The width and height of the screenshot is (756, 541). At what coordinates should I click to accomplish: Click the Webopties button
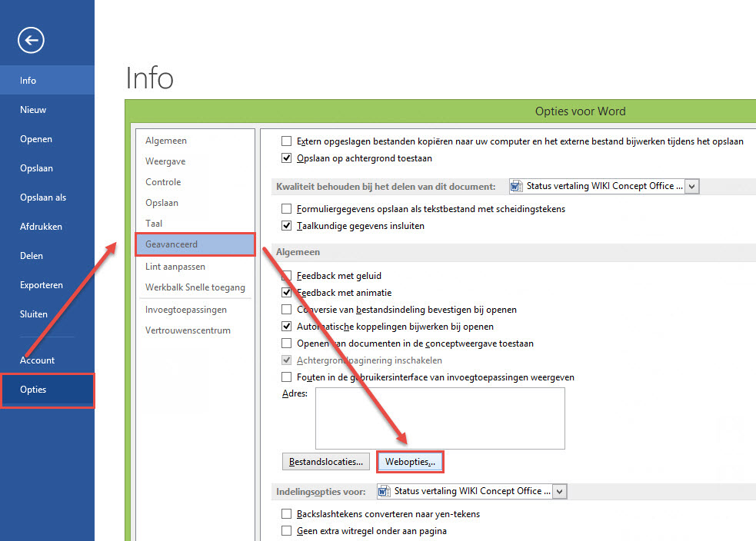tap(410, 462)
